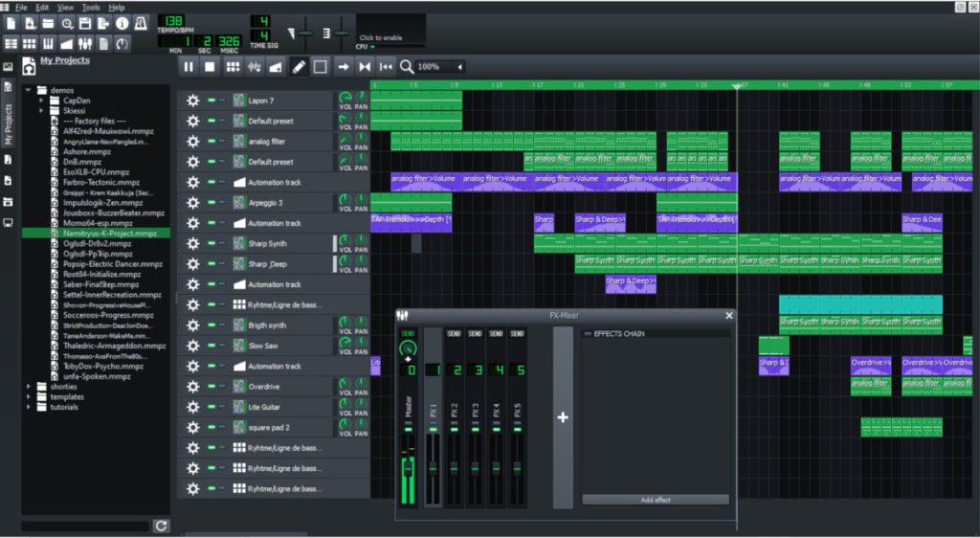Image resolution: width=980 pixels, height=538 pixels.
Task: Select TobyDox-Psycho.mmpz file
Action: pyautogui.click(x=102, y=366)
